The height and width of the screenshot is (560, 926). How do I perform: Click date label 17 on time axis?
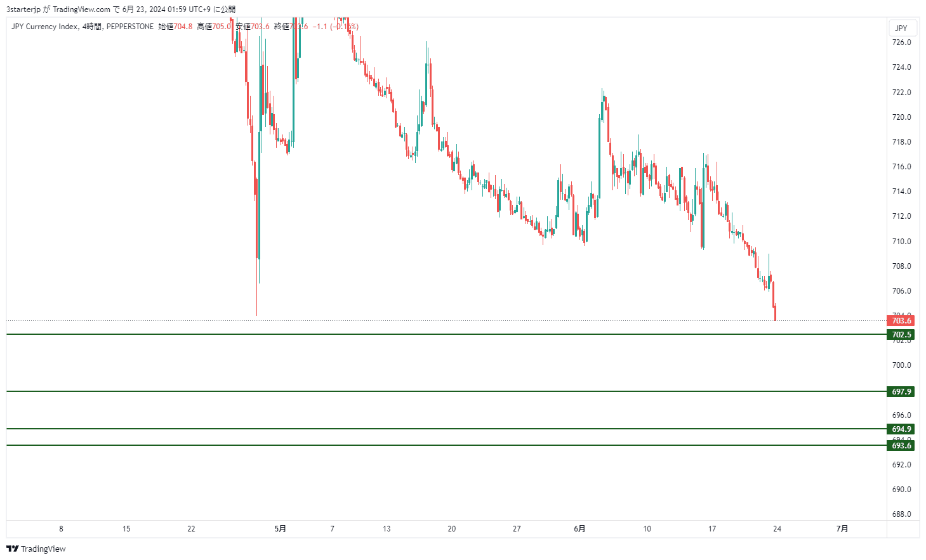pos(712,529)
